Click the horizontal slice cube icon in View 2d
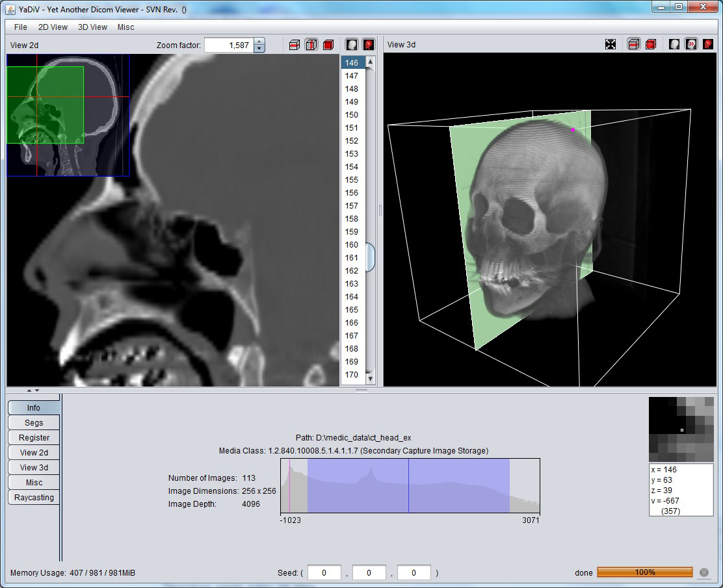723x588 pixels. [x=294, y=45]
